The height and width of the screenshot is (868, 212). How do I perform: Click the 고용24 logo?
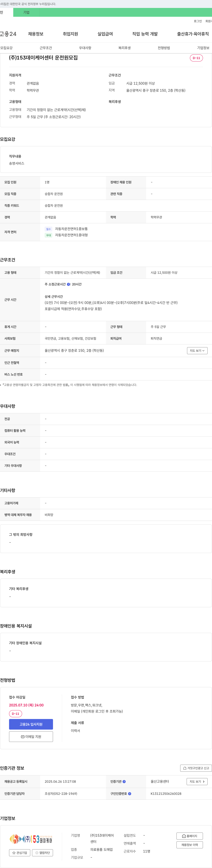(8, 34)
